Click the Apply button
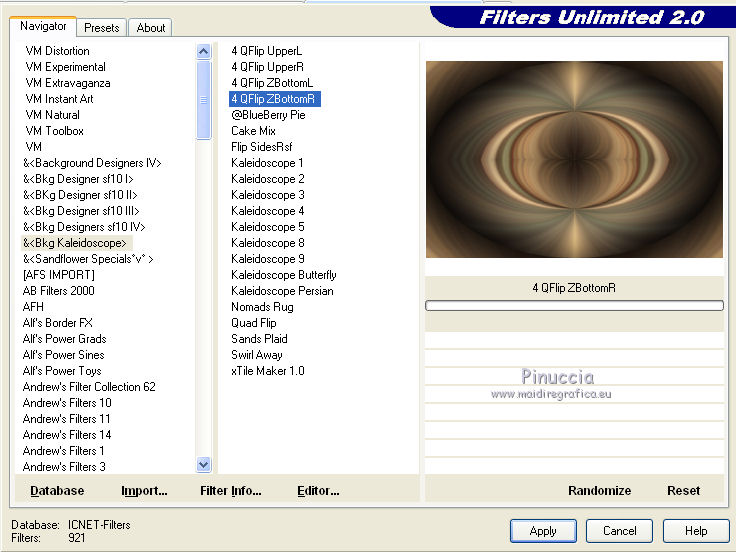 (x=543, y=531)
